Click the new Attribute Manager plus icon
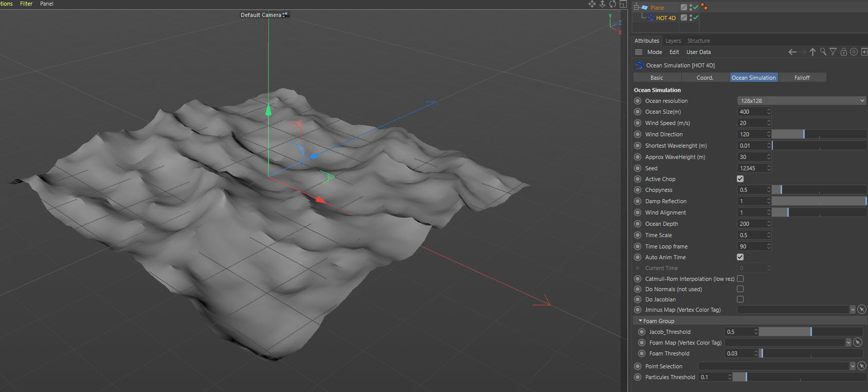This screenshot has height=392, width=868. [864, 52]
